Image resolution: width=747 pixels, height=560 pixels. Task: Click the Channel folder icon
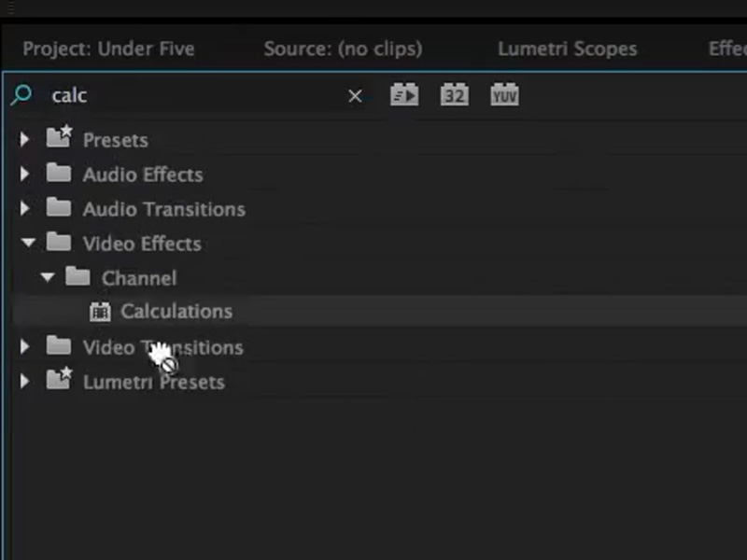(78, 276)
